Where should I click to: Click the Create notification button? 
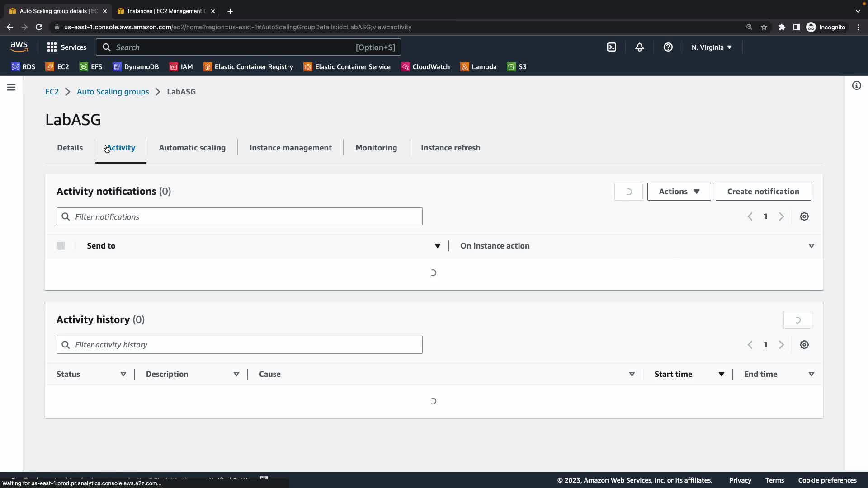pyautogui.click(x=763, y=192)
